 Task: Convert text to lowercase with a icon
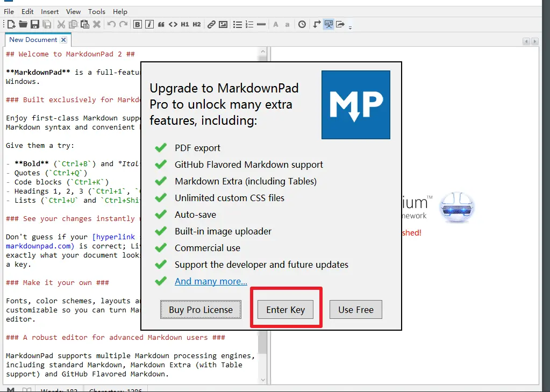[287, 25]
